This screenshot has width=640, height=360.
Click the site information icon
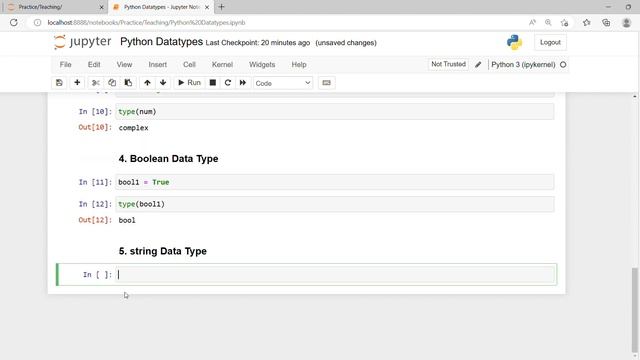[x=38, y=22]
